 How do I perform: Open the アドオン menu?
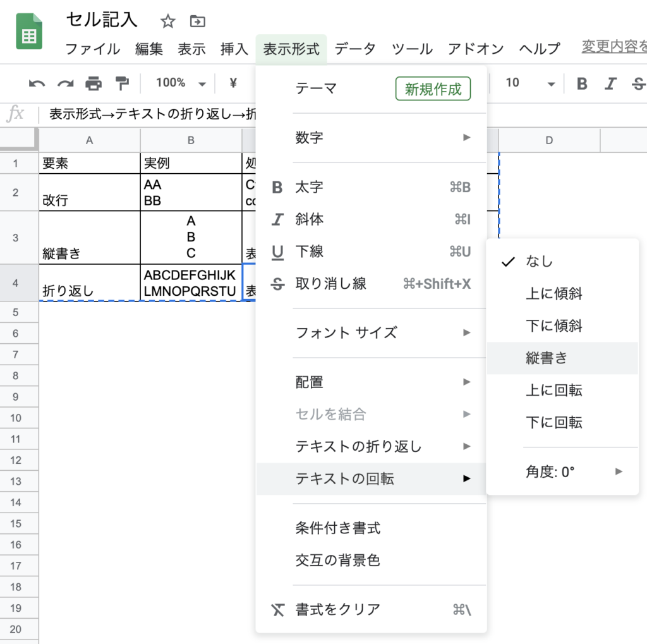coord(476,49)
